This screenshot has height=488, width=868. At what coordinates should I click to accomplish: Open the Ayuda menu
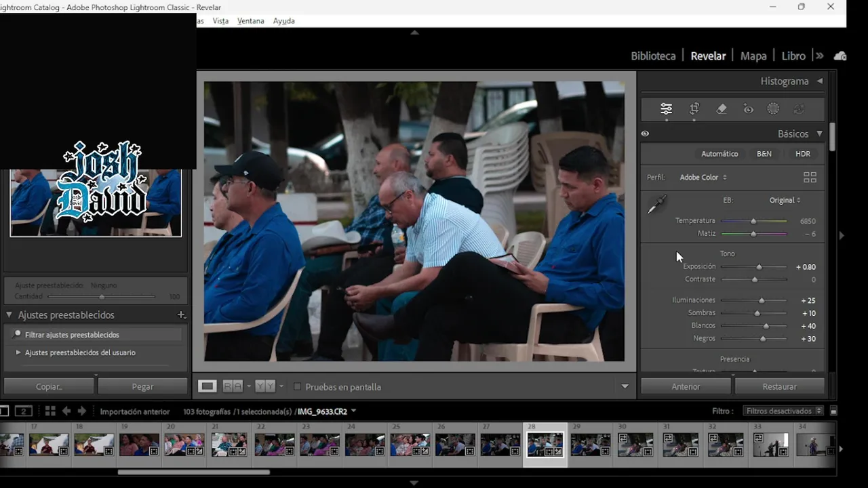coord(283,21)
